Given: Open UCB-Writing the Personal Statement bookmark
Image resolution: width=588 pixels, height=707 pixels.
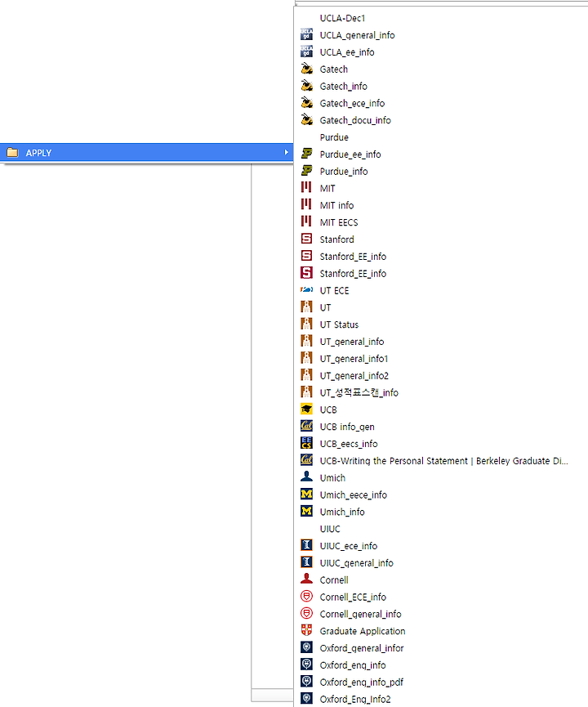Looking at the screenshot, I should coord(443,461).
